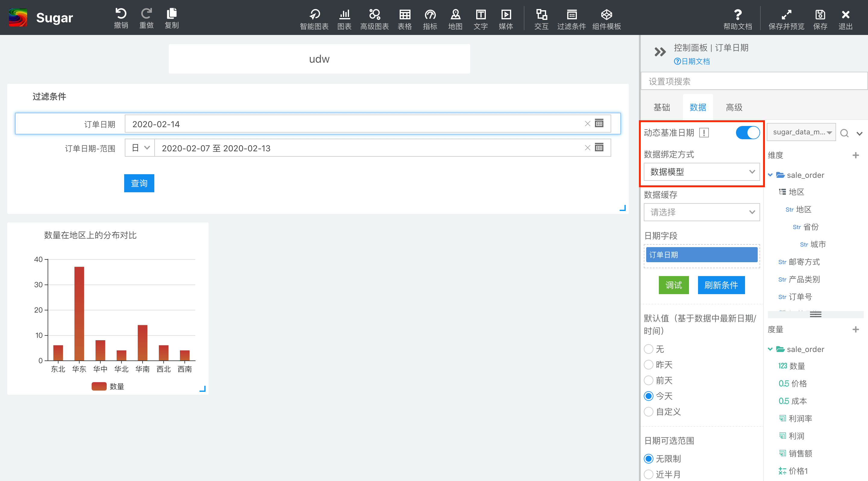
Task: Click the plus icon next to 度量
Action: [x=856, y=329]
